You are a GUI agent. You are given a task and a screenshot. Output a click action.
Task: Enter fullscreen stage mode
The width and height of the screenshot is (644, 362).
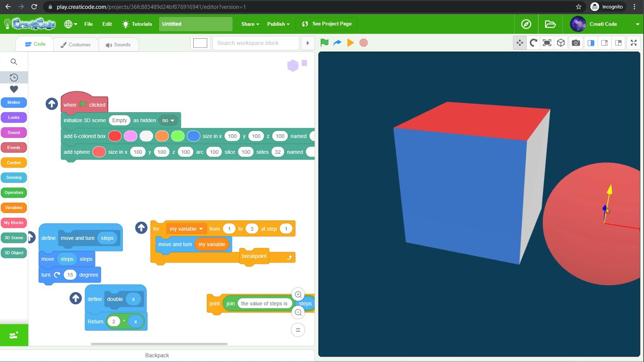(634, 43)
